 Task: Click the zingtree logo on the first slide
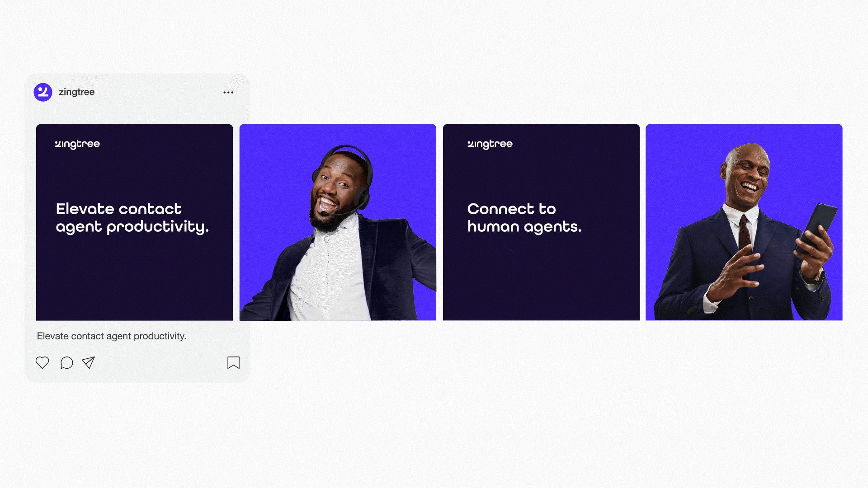(78, 144)
